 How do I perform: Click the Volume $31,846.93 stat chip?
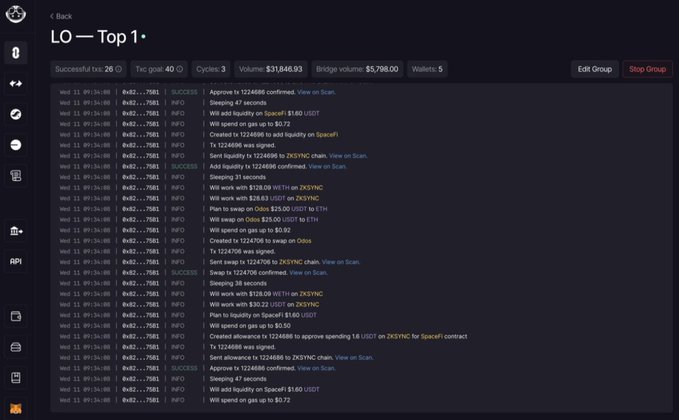pyautogui.click(x=271, y=69)
